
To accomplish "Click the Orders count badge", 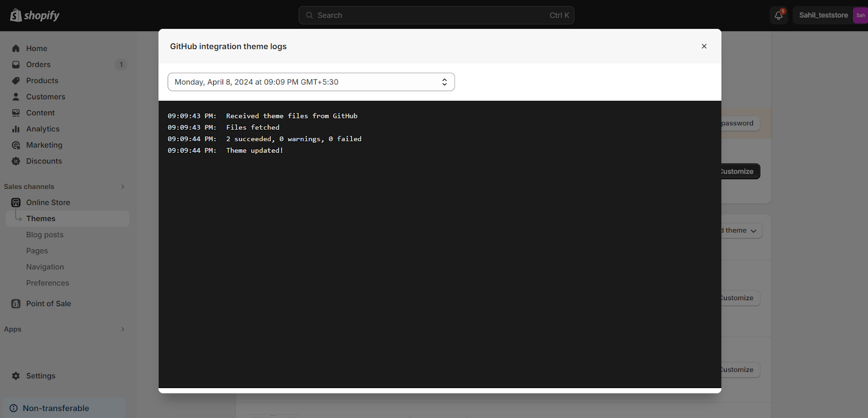I will [121, 65].
